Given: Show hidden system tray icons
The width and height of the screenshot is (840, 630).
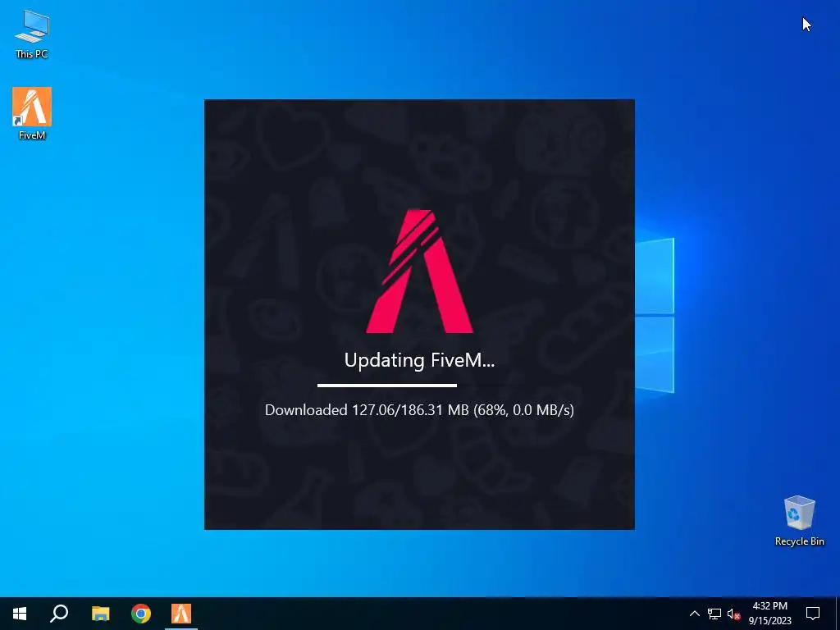Looking at the screenshot, I should 694,614.
